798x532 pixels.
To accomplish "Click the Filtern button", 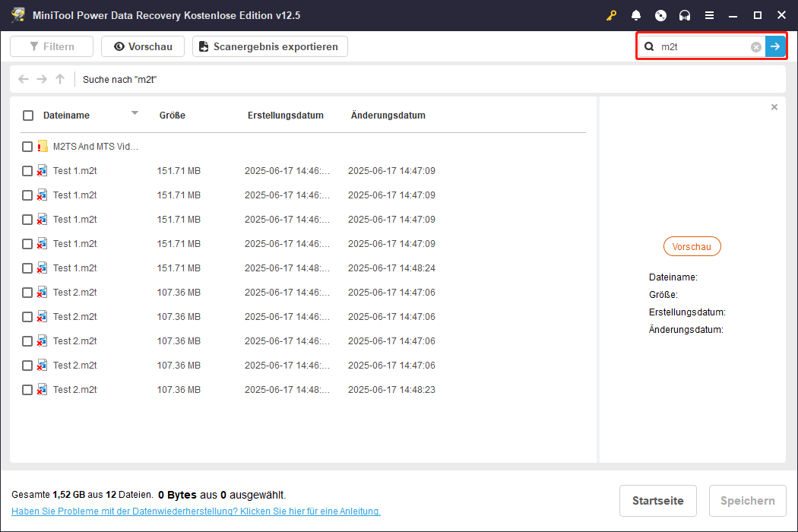I will coord(52,46).
